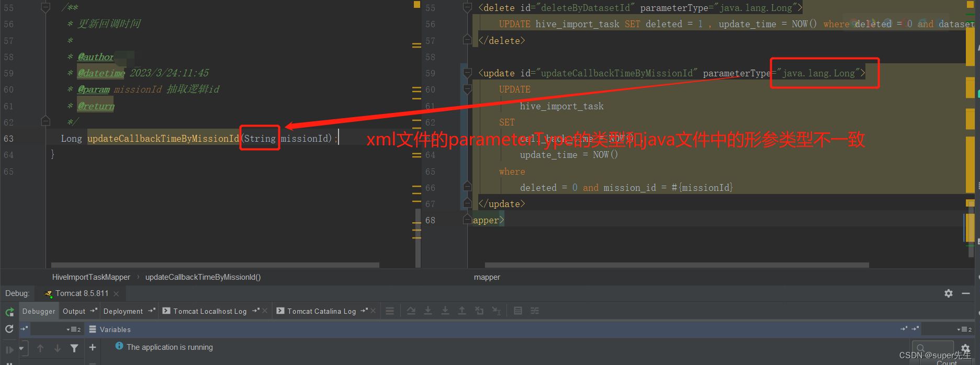Click previous frame up arrow

point(40,348)
